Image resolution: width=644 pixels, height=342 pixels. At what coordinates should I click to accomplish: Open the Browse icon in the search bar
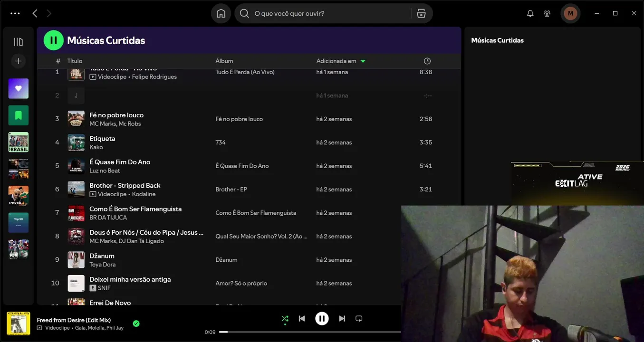421,13
